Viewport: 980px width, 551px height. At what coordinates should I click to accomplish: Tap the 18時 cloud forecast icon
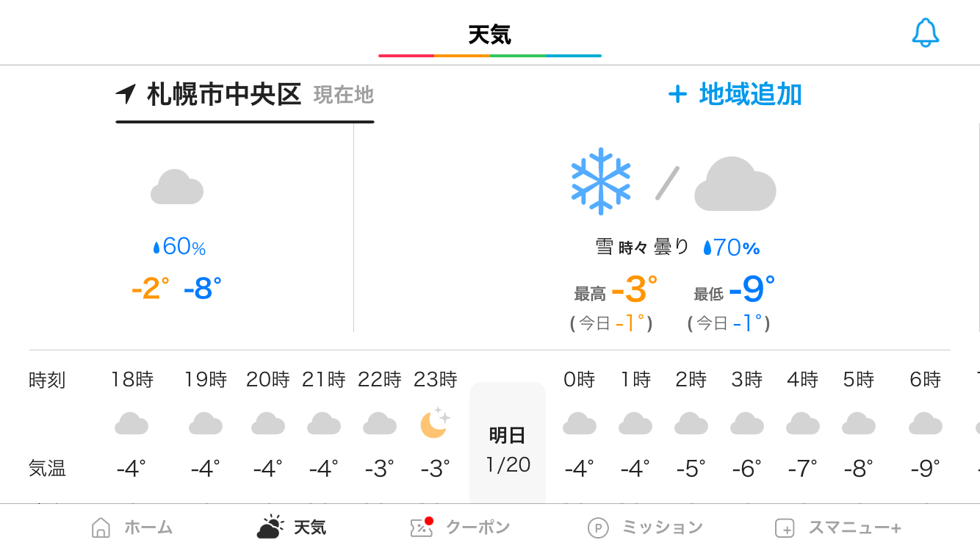131,423
